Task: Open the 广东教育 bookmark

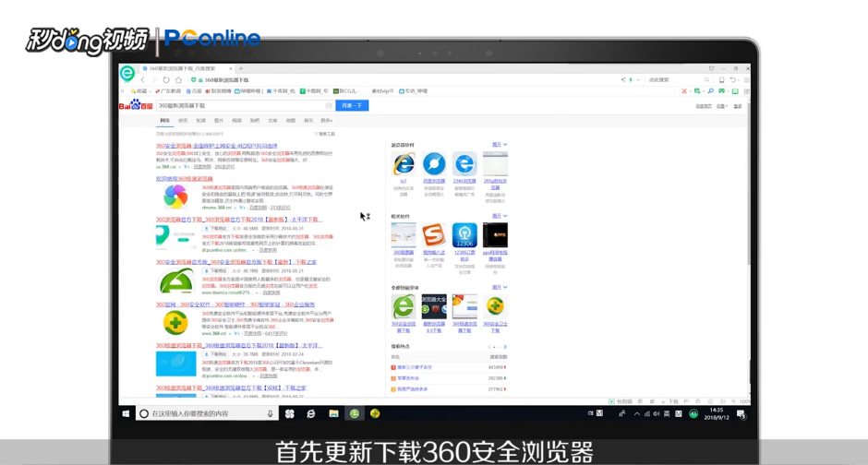Action: (x=169, y=91)
